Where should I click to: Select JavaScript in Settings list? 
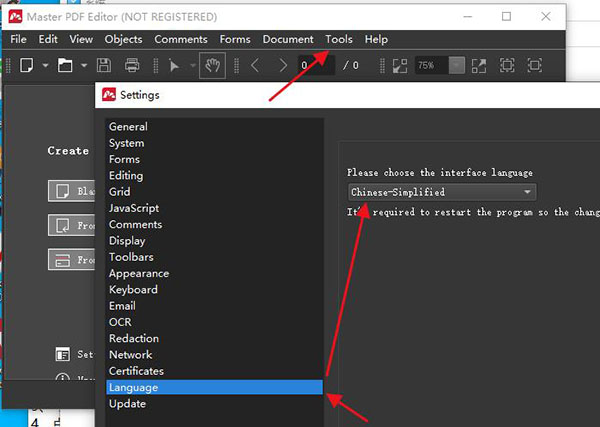pos(215,208)
